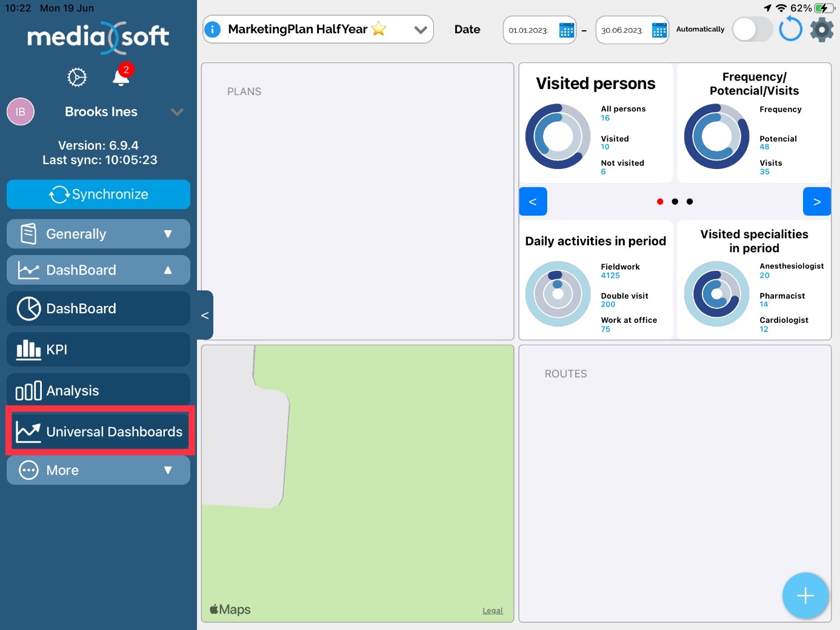Toggle the Automatically switch

click(x=752, y=29)
